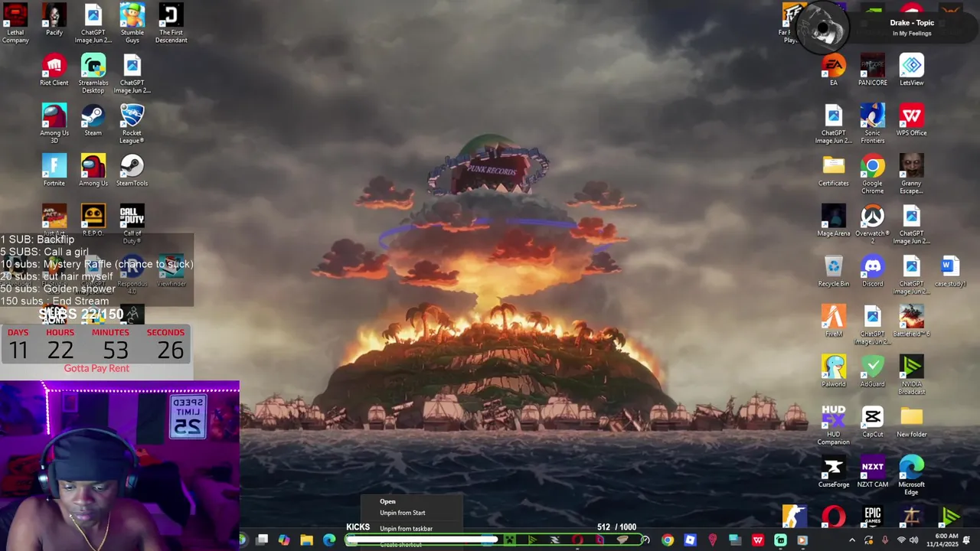
Task: Open the case study1 Word document
Action: click(950, 271)
